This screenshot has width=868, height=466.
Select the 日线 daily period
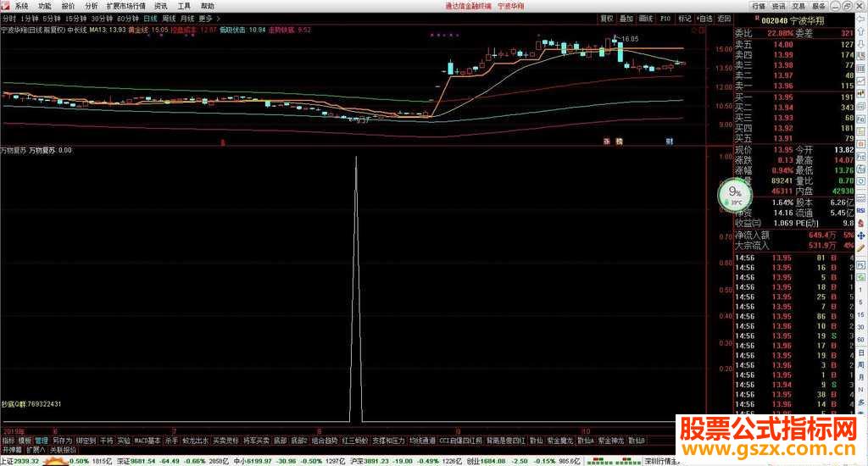point(150,19)
